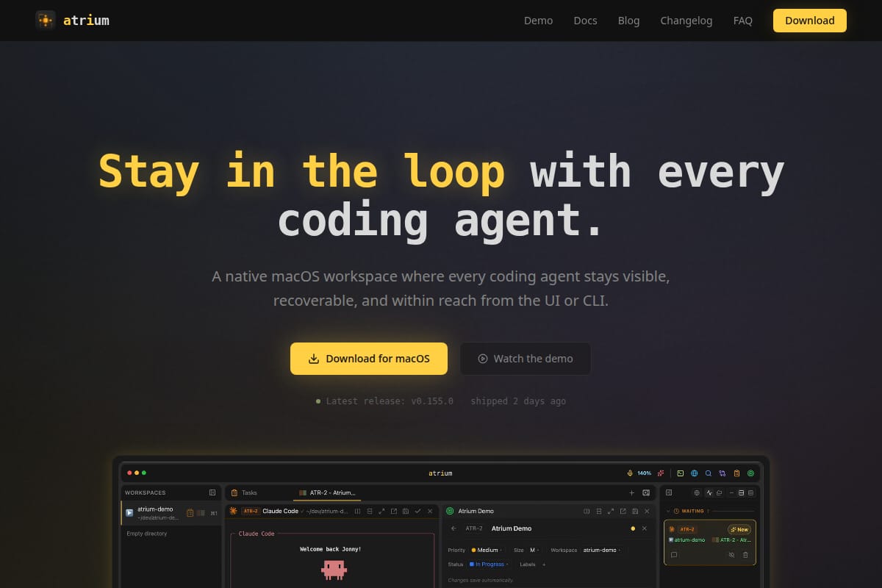Image resolution: width=882 pixels, height=588 pixels.
Task: Close the ATR-2 task detail with the X
Action: tap(645, 528)
